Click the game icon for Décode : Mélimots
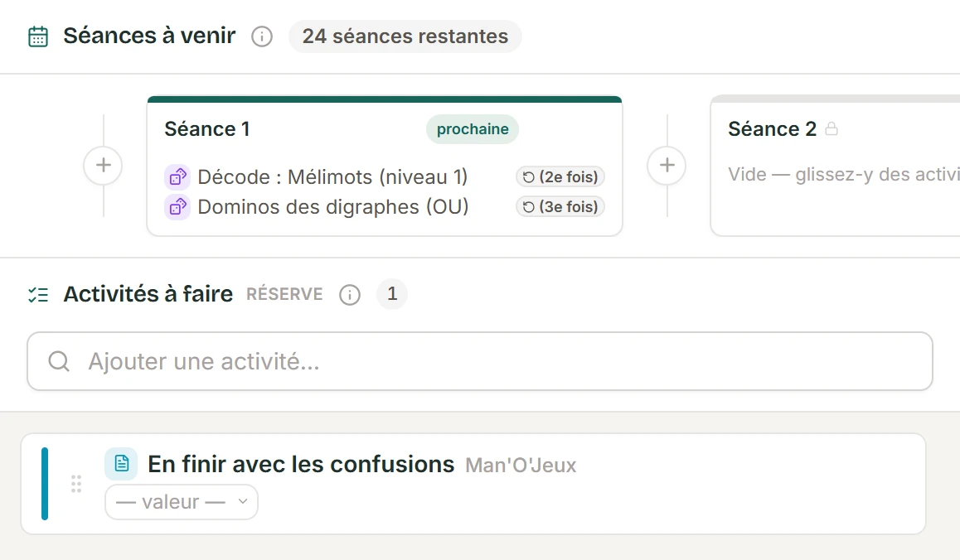The image size is (960, 560). (x=177, y=177)
